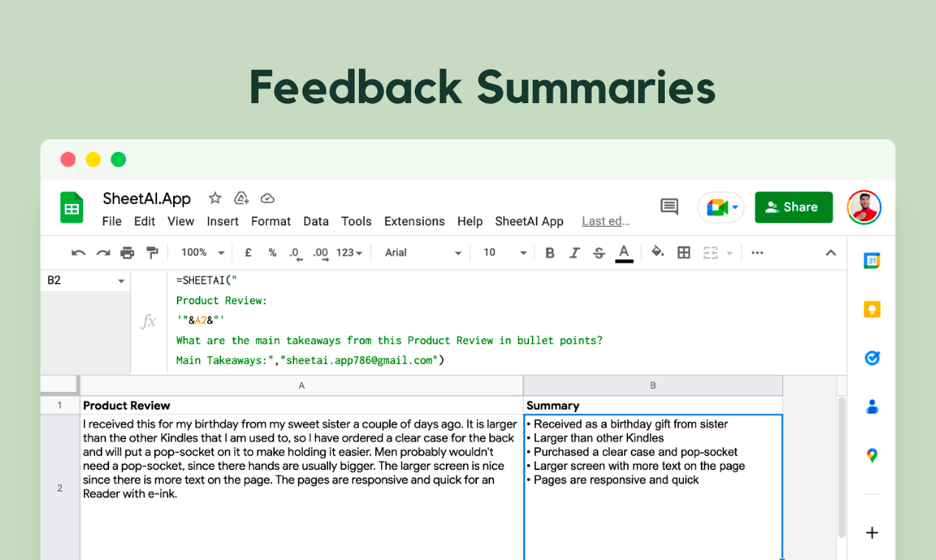Open the View menu
Screen dimensions: 936x560
click(181, 221)
